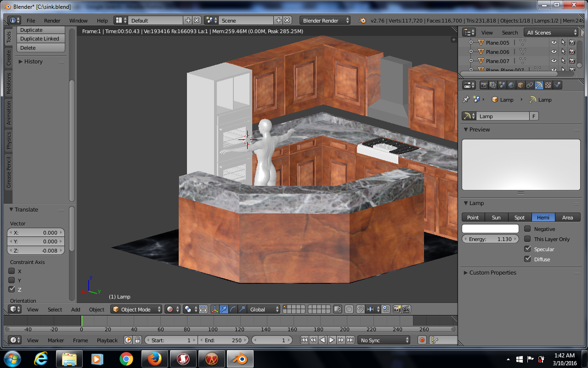
Task: Enable the Negative lamp checkbox
Action: pos(527,229)
